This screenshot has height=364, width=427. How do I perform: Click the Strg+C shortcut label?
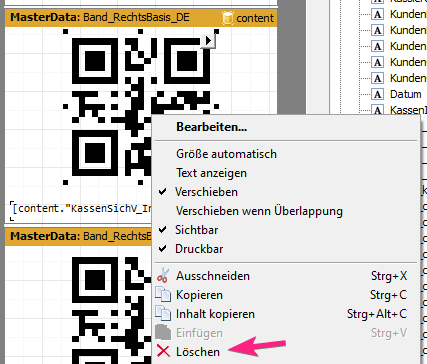coord(388,295)
